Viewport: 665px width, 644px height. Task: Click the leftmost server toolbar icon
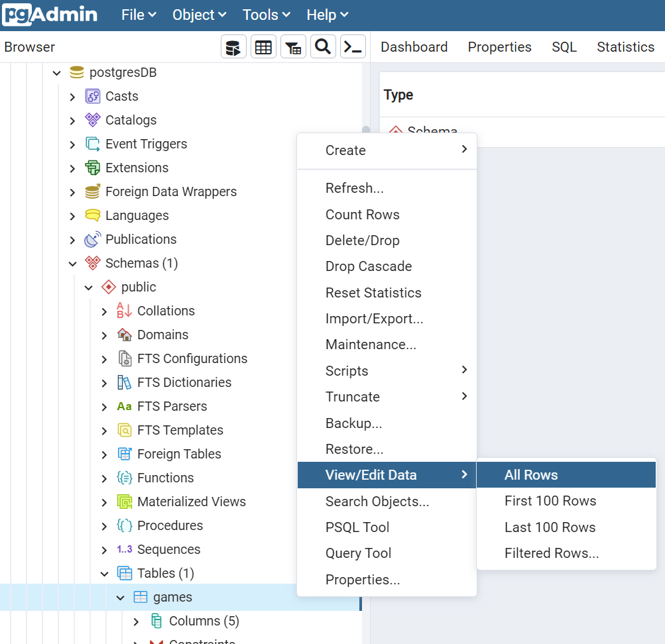(x=233, y=46)
